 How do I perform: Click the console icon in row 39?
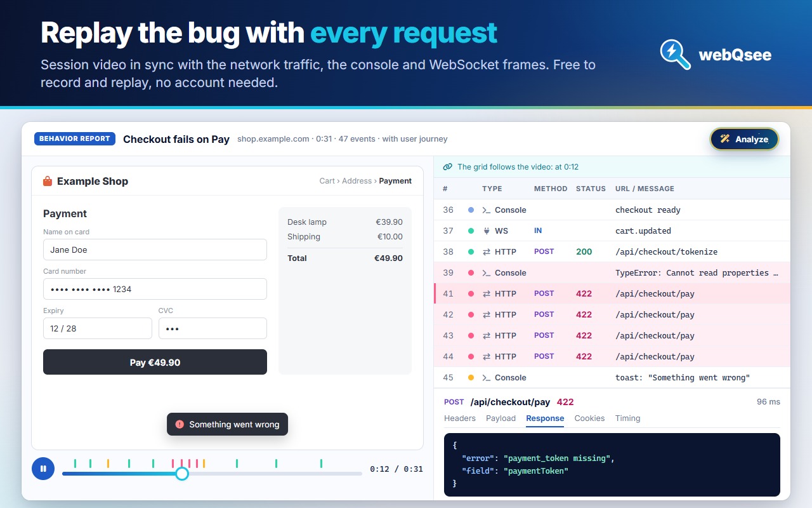487,273
